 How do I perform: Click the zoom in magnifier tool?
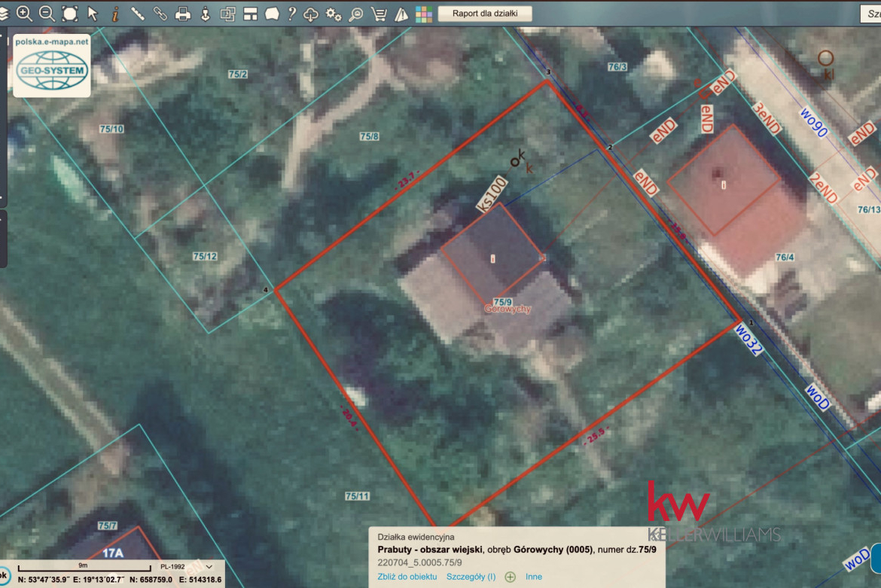[24, 14]
